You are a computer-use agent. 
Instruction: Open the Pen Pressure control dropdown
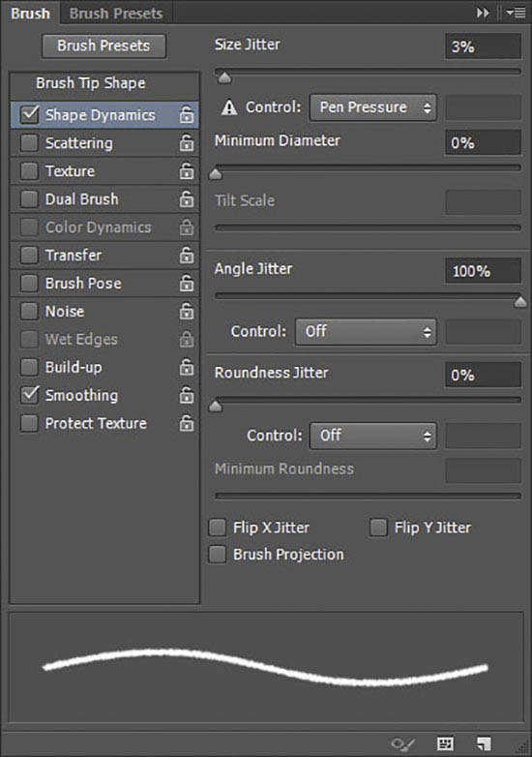point(372,107)
